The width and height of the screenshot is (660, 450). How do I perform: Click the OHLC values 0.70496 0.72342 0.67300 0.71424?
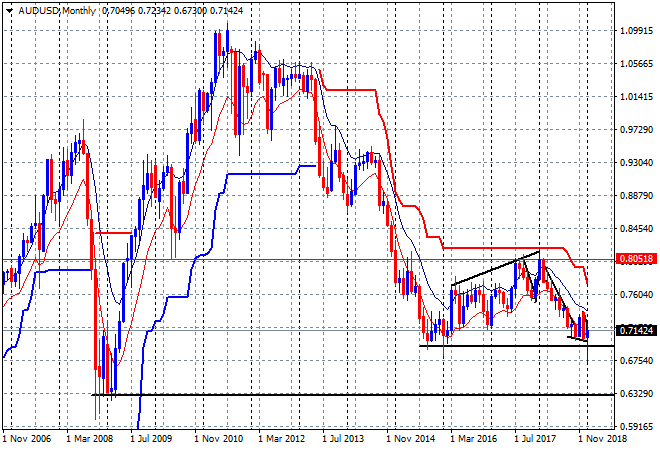pos(173,11)
